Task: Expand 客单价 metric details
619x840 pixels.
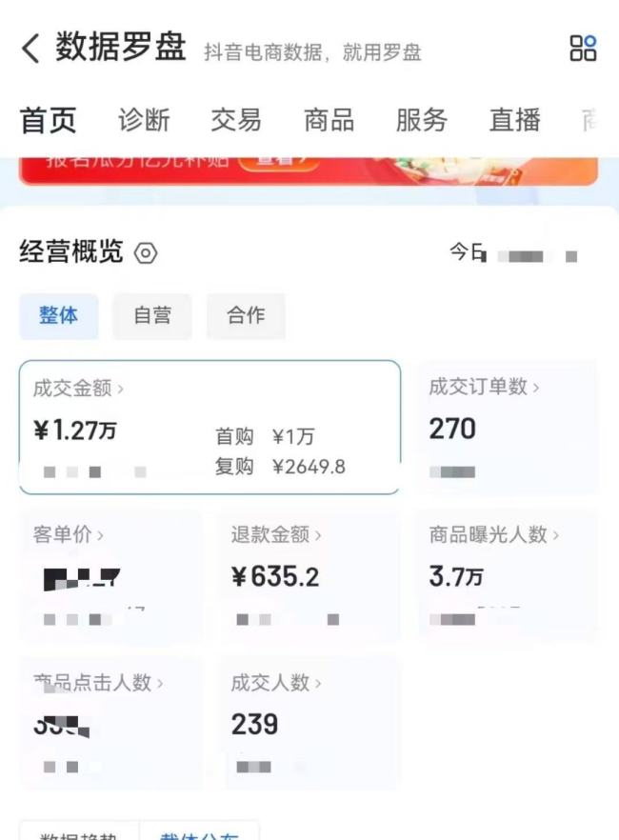Action: tap(100, 535)
